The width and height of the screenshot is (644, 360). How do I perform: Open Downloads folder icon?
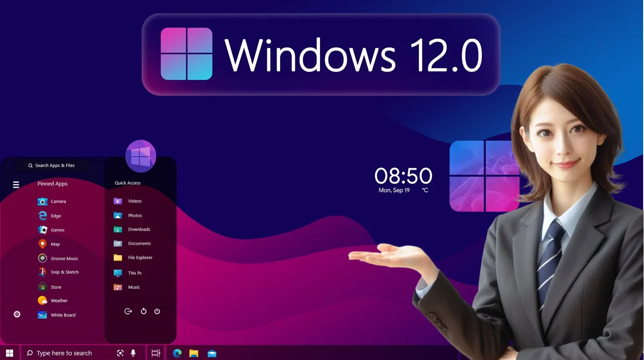pyautogui.click(x=118, y=229)
